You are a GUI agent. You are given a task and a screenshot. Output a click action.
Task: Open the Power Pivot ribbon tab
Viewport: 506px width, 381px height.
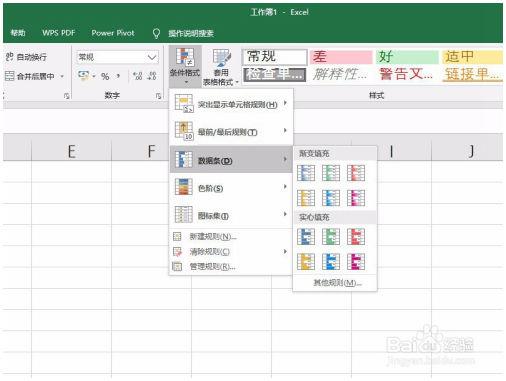(113, 33)
